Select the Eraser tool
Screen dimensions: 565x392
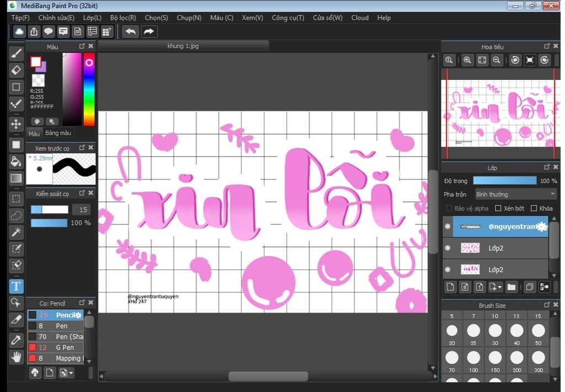tap(16, 70)
